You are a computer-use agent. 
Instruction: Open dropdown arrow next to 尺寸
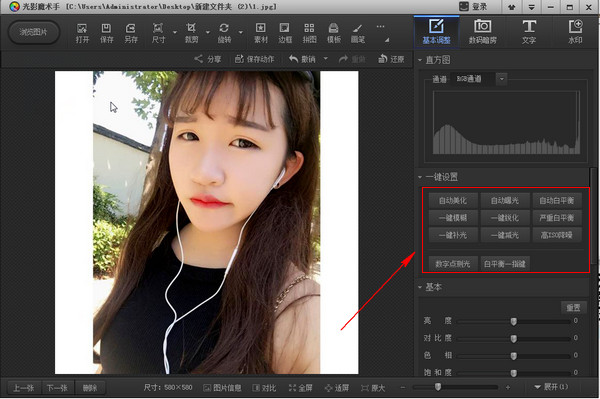tap(175, 33)
